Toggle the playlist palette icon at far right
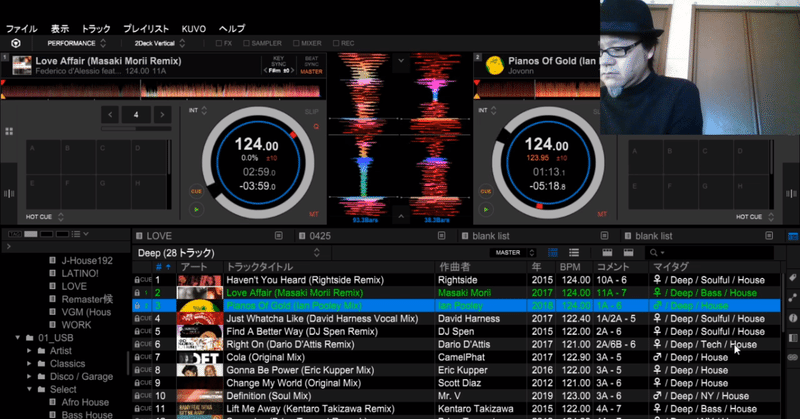800x419 pixels. pyautogui.click(x=793, y=236)
